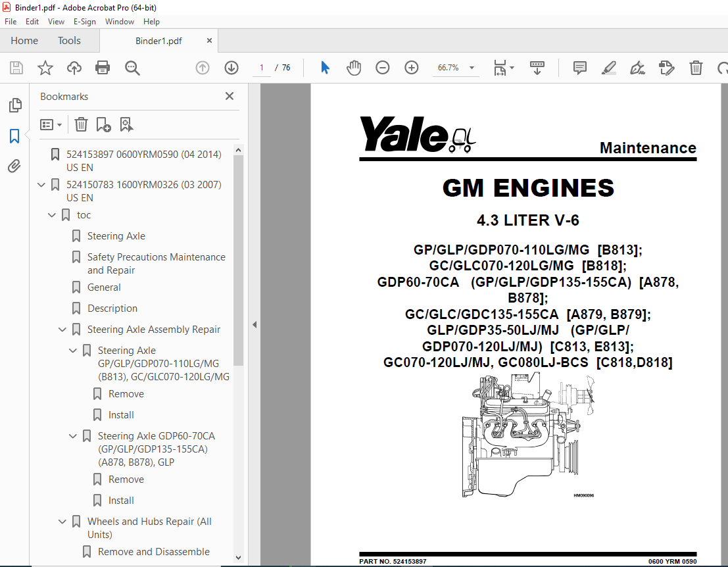Switch to Home tab
728x567 pixels.
coord(24,41)
